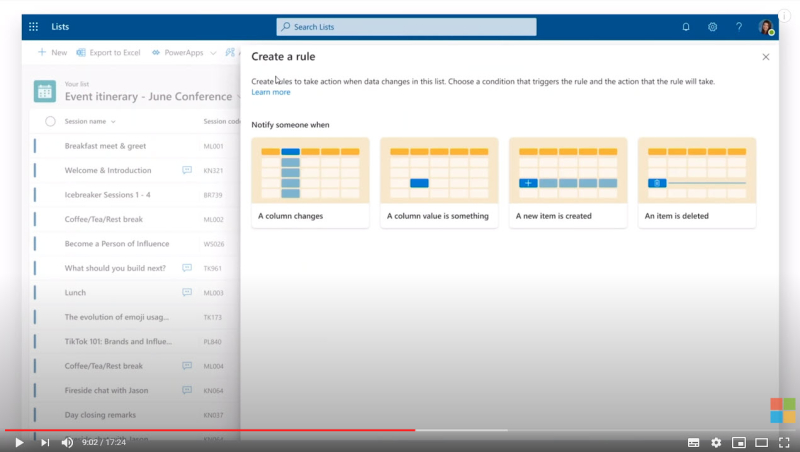This screenshot has width=800, height=452.
Task: Open the help question mark icon
Action: pos(739,27)
